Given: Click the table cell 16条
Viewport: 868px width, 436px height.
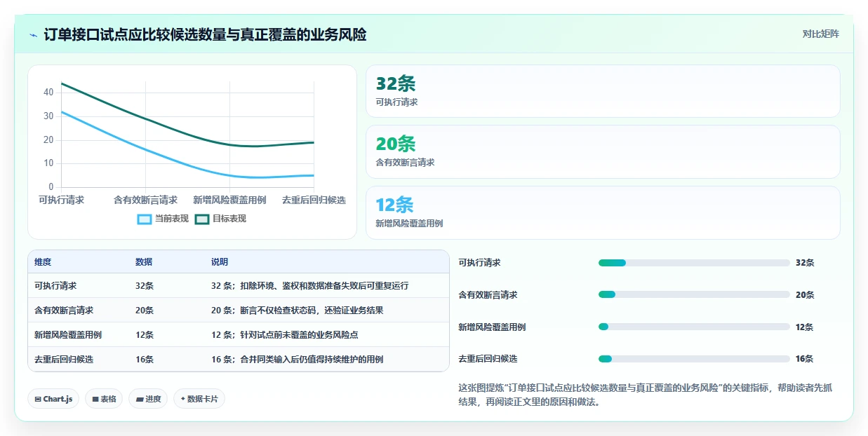Looking at the screenshot, I should point(145,359).
